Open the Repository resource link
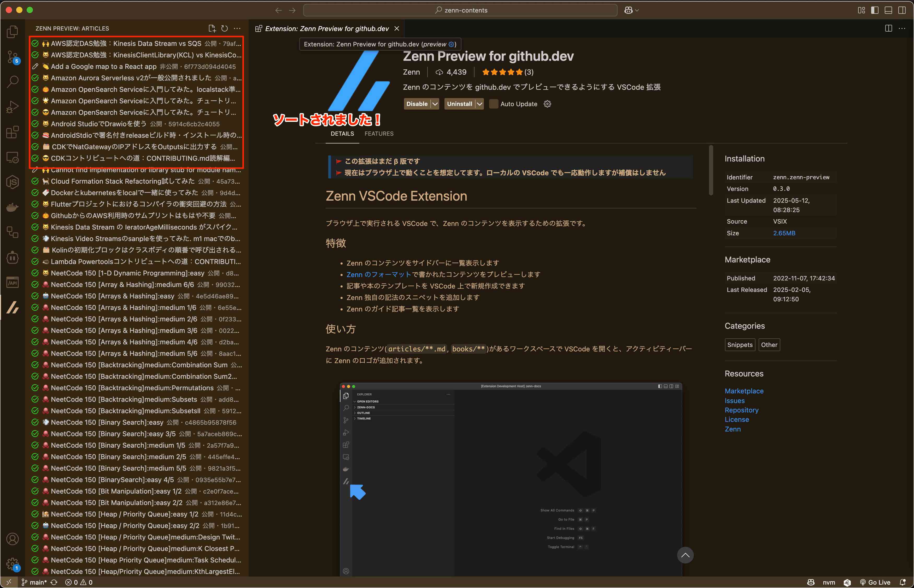 (741, 410)
